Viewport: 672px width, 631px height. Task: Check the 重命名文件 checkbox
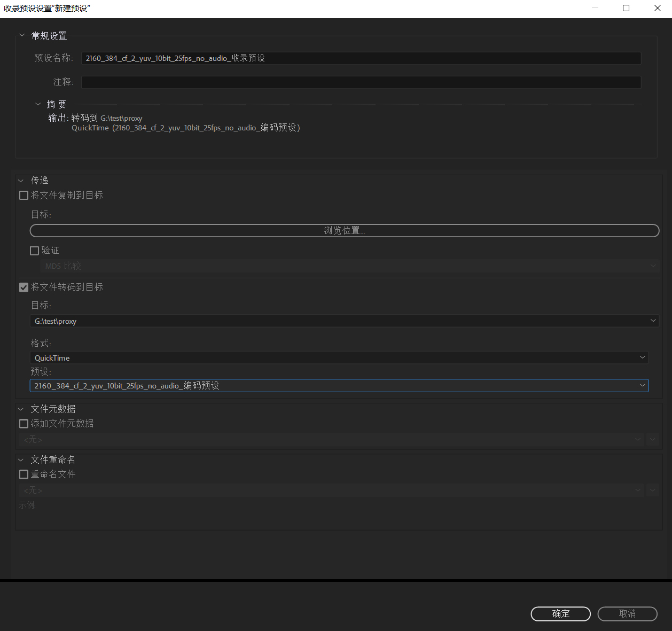pyautogui.click(x=24, y=474)
